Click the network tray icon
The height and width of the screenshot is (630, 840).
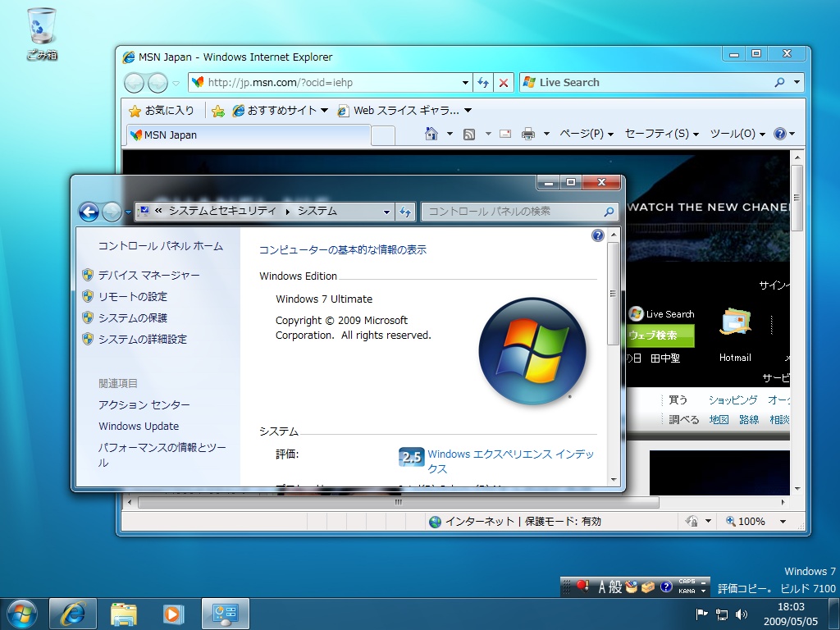point(722,614)
